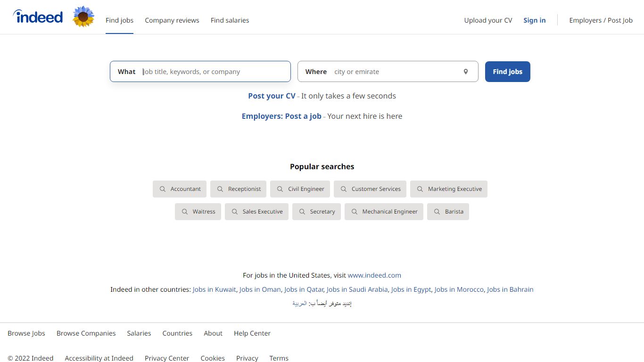Switch to Company reviews

[172, 20]
